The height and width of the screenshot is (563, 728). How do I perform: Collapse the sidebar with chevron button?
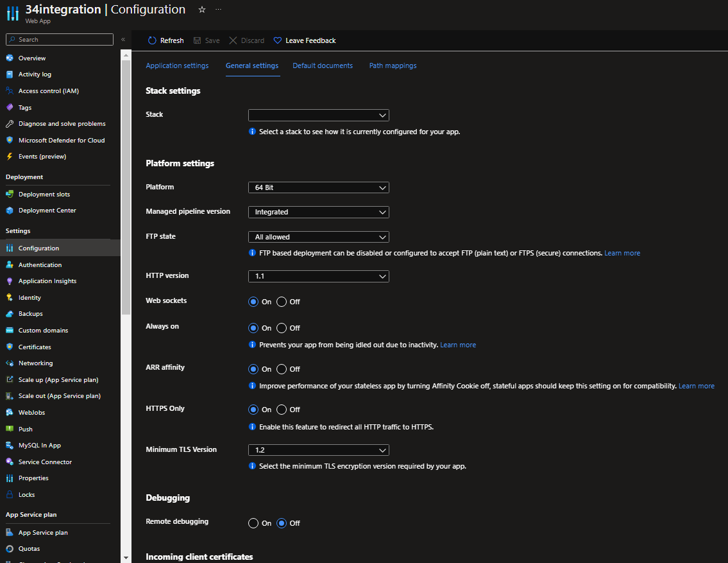point(123,40)
